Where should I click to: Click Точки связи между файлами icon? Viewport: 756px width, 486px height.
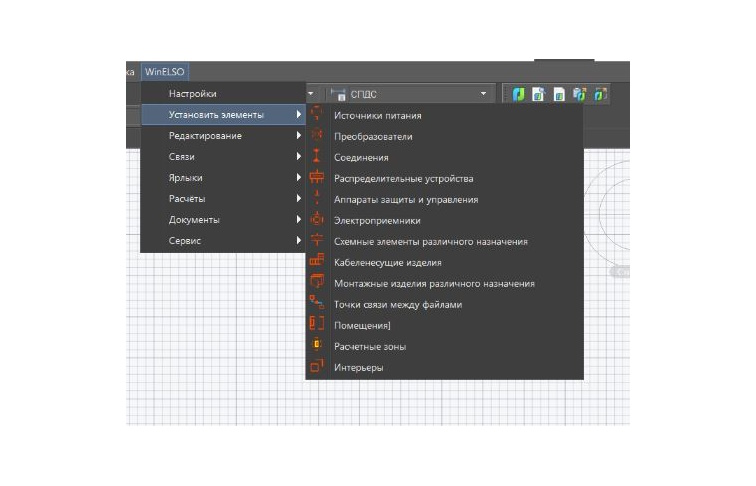316,302
